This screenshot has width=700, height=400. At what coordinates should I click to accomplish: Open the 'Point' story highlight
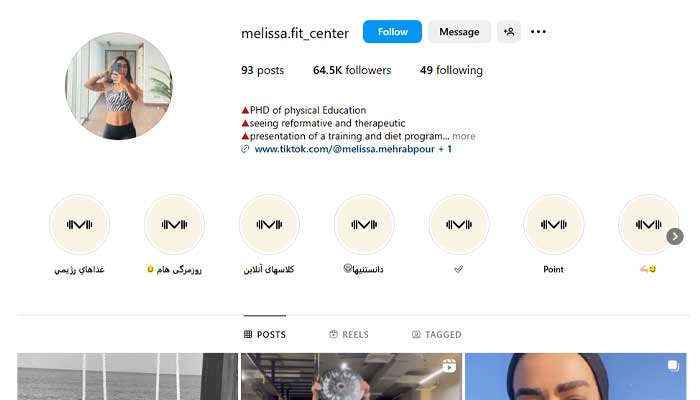point(553,225)
